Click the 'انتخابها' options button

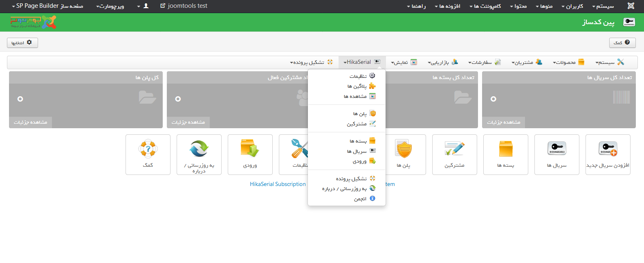(x=22, y=43)
